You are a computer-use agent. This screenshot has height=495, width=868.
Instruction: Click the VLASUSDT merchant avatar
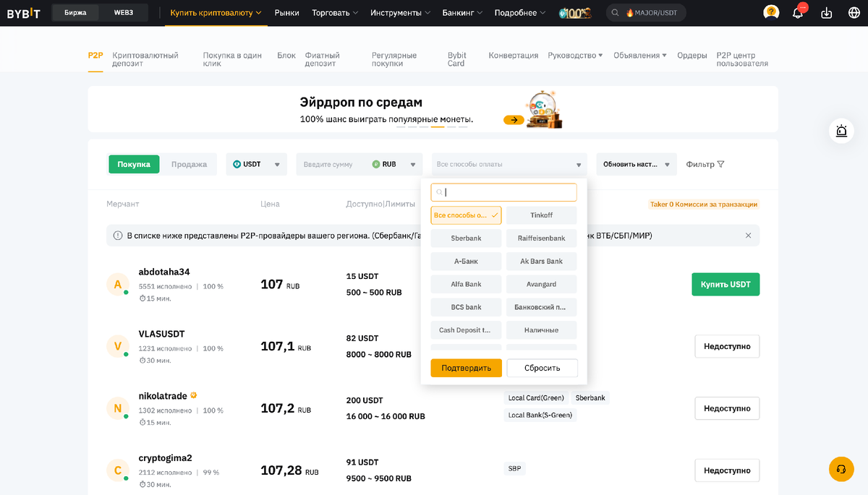118,347
